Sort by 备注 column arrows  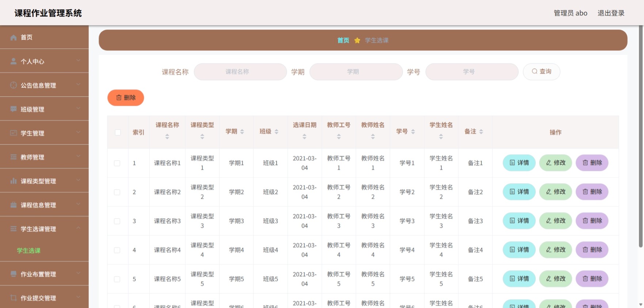pos(481,131)
